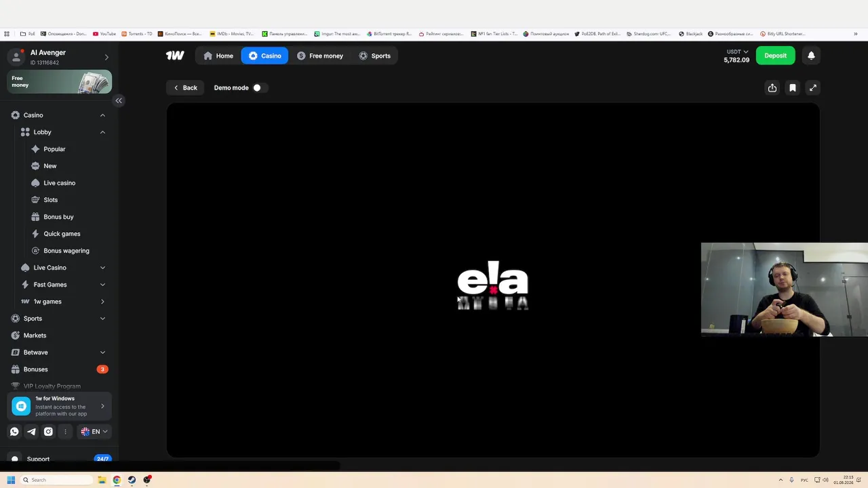This screenshot has height=488, width=868.
Task: Open the 1w for Windows app promo
Action: pyautogui.click(x=60, y=406)
